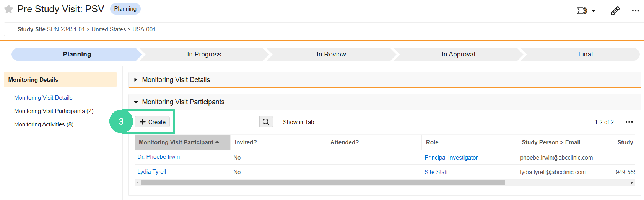Viewport: 644px width, 200px height.
Task: Expand Monitoring Visit Details section
Action: [x=135, y=80]
